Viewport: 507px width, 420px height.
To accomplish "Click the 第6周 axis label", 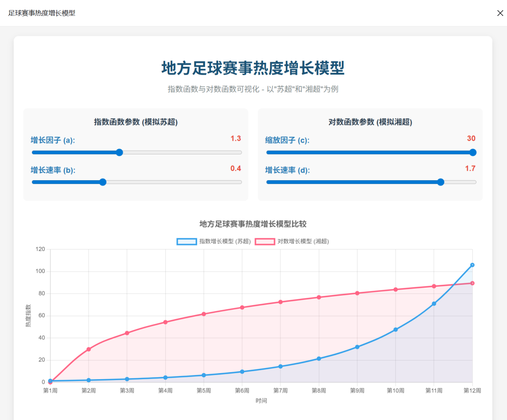I will [242, 390].
